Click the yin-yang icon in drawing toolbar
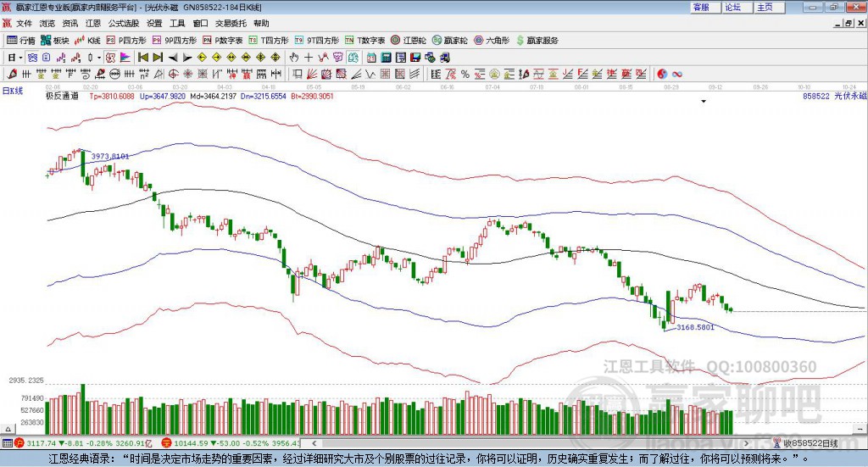This screenshot has height=467, width=868. pyautogui.click(x=662, y=74)
